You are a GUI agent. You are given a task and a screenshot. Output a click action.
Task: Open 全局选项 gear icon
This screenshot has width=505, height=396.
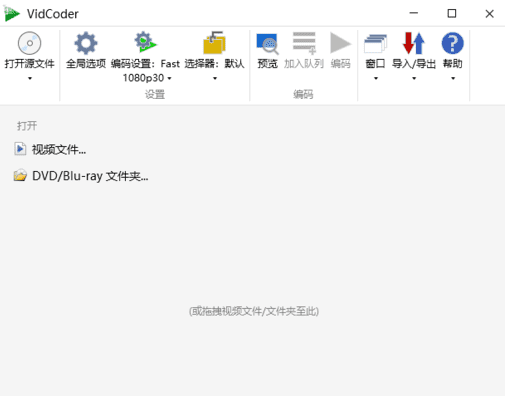point(86,43)
